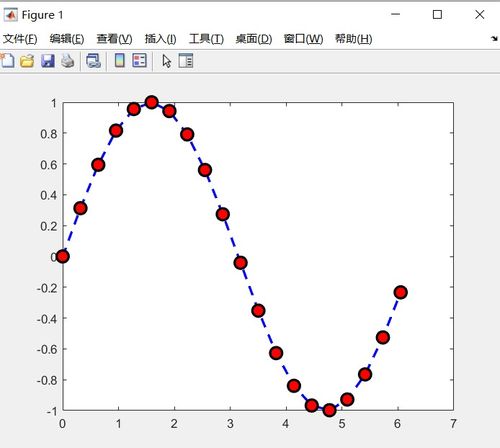
Task: Open the Property Inspector panel icon
Action: (186, 61)
